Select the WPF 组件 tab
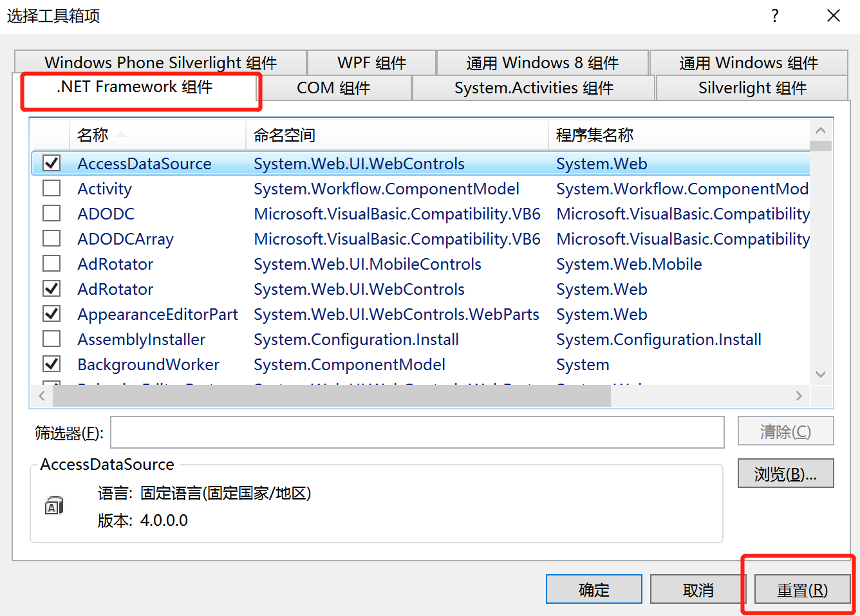Viewport: 860px width, 616px height. point(372,62)
